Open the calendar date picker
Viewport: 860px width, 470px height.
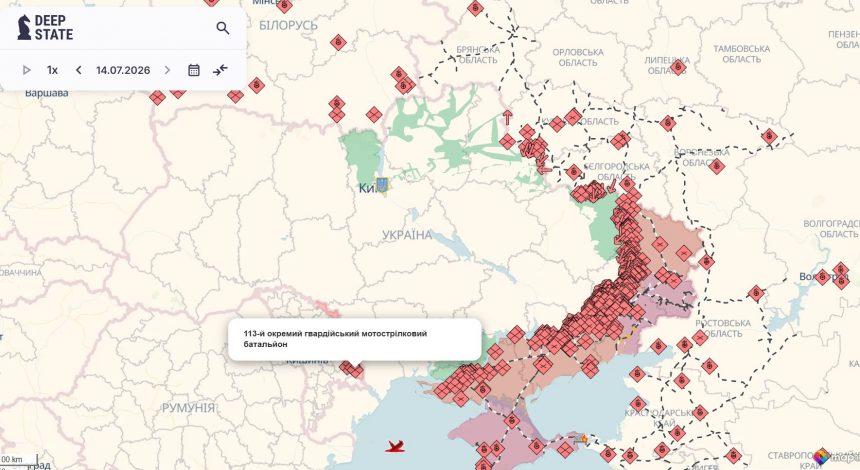(194, 70)
